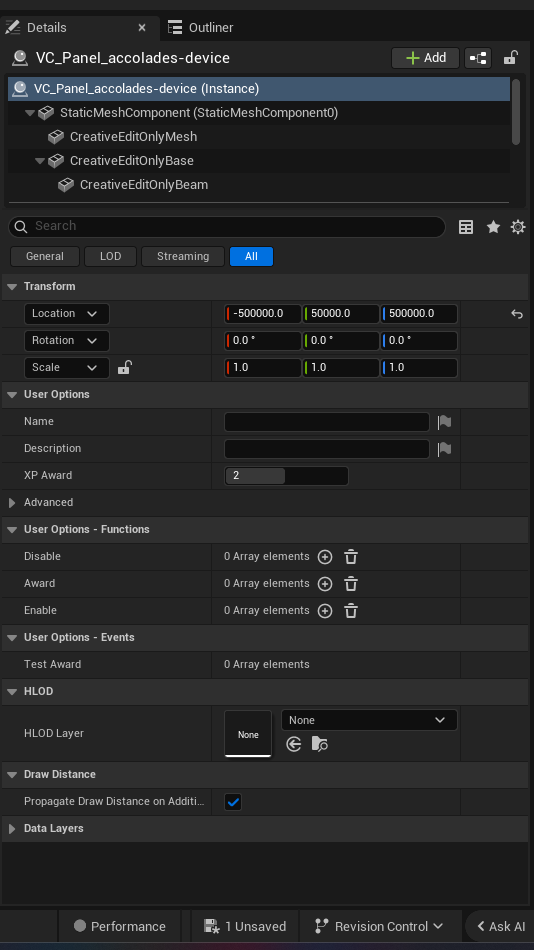Collapse the User Options section
The width and height of the screenshot is (534, 950).
click(x=12, y=394)
